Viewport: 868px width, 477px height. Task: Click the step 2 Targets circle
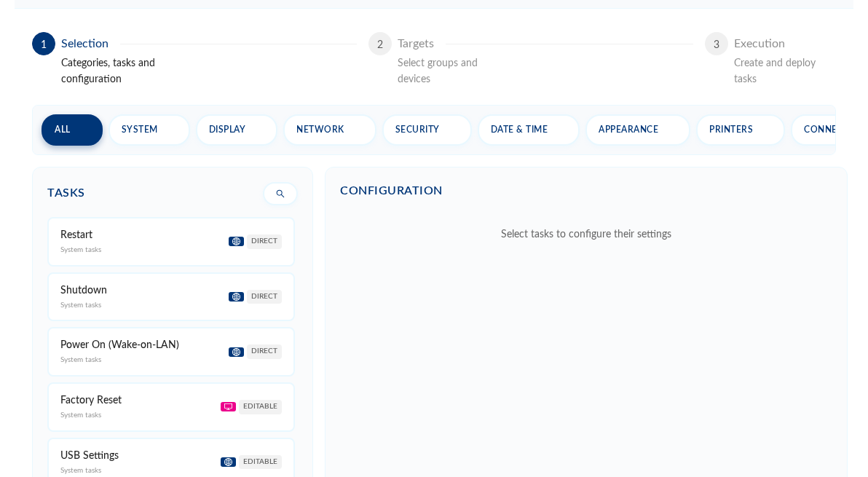[379, 44]
